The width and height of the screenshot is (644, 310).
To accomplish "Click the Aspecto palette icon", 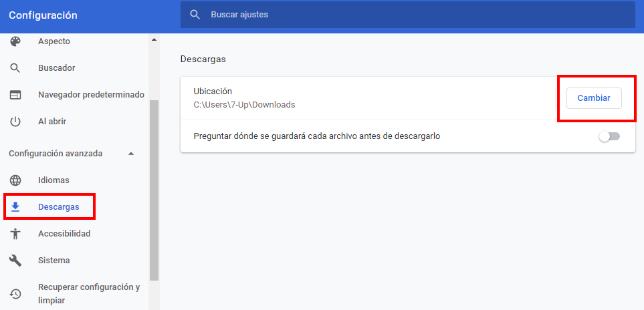I will point(15,41).
